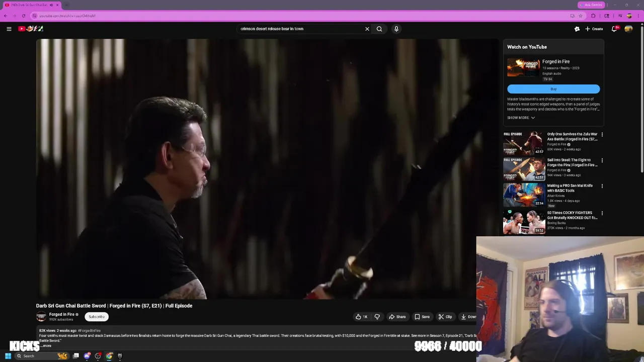Open YouTube account avatar menu
This screenshot has width=644, height=362.
628,29
